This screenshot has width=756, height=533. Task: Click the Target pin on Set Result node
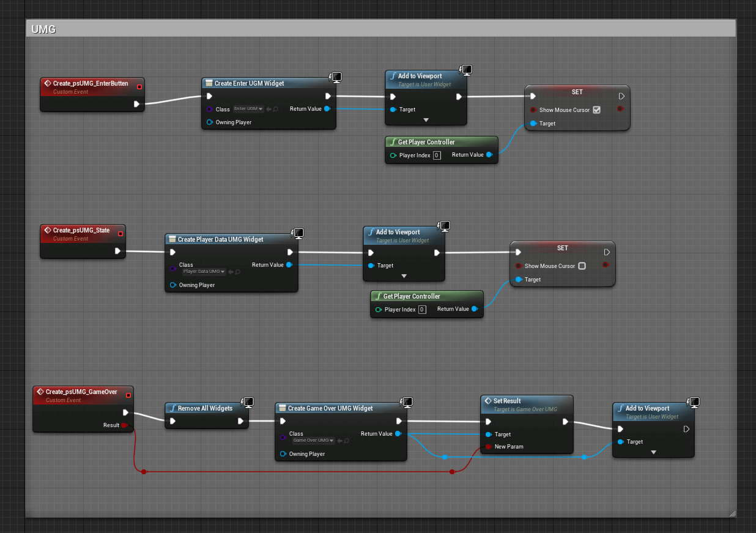[x=488, y=434]
